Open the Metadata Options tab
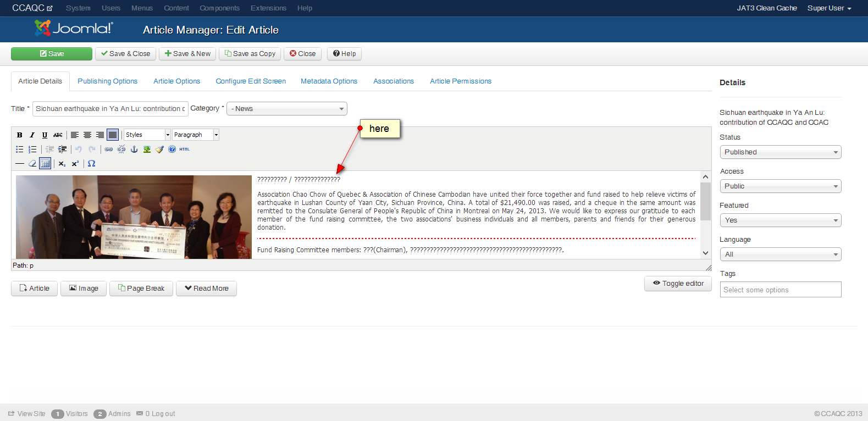Image resolution: width=868 pixels, height=421 pixels. (329, 81)
